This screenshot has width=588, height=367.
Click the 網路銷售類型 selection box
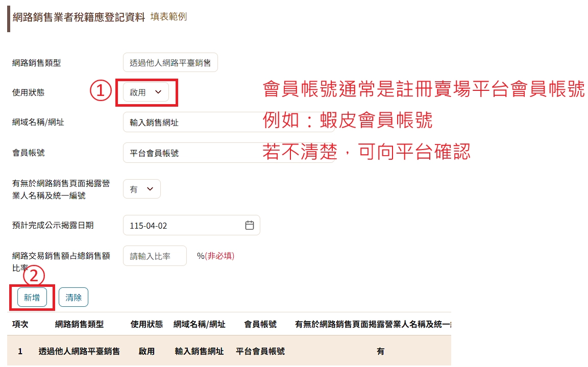(x=170, y=62)
